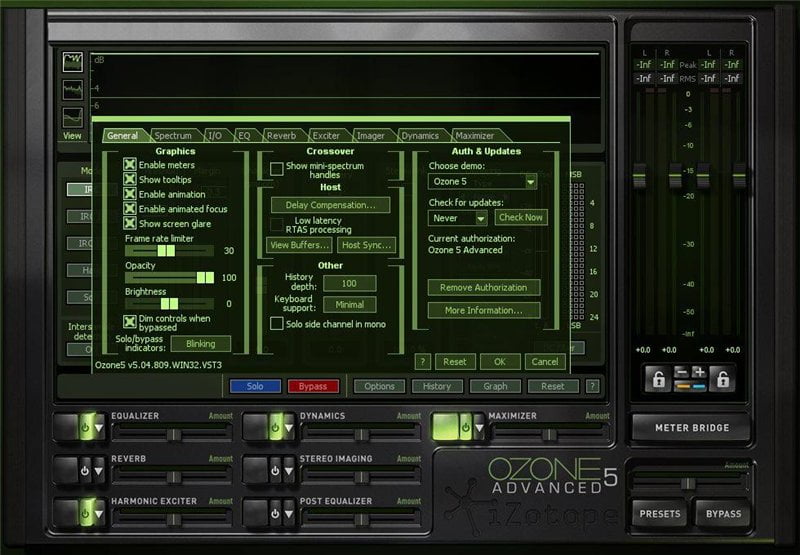Toggle Reverb module power button
800x555 pixels.
85,470
